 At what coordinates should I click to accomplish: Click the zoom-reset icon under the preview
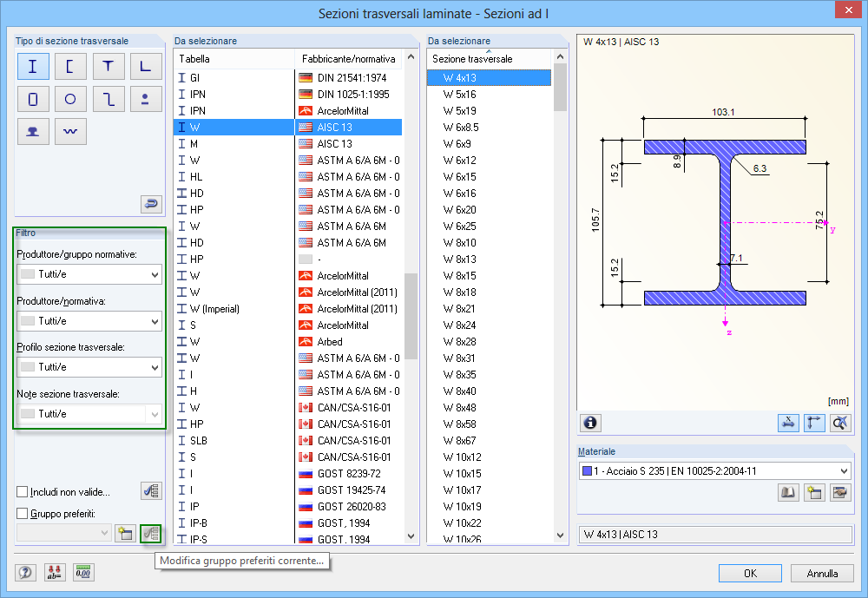(x=840, y=423)
